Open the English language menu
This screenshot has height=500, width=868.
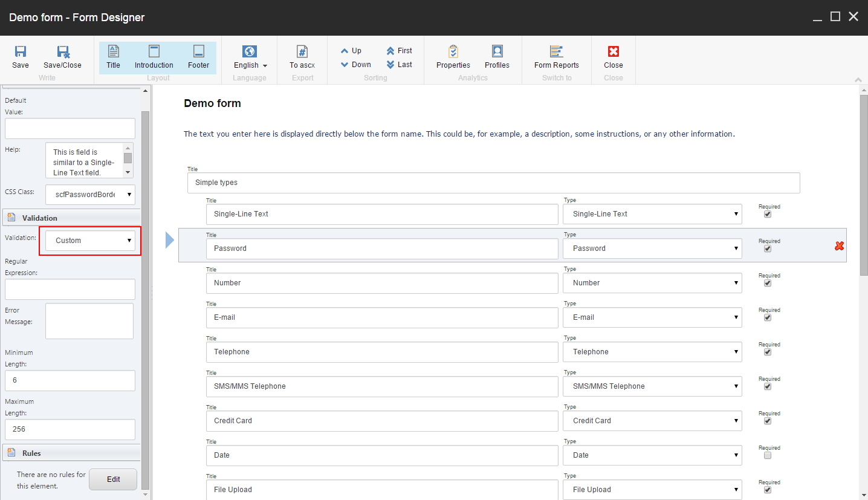pos(250,57)
